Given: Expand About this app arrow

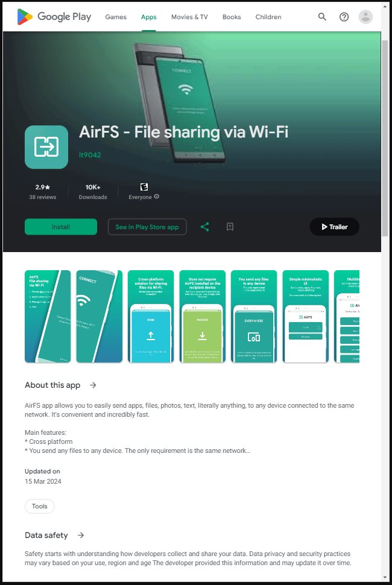Looking at the screenshot, I should 93,385.
